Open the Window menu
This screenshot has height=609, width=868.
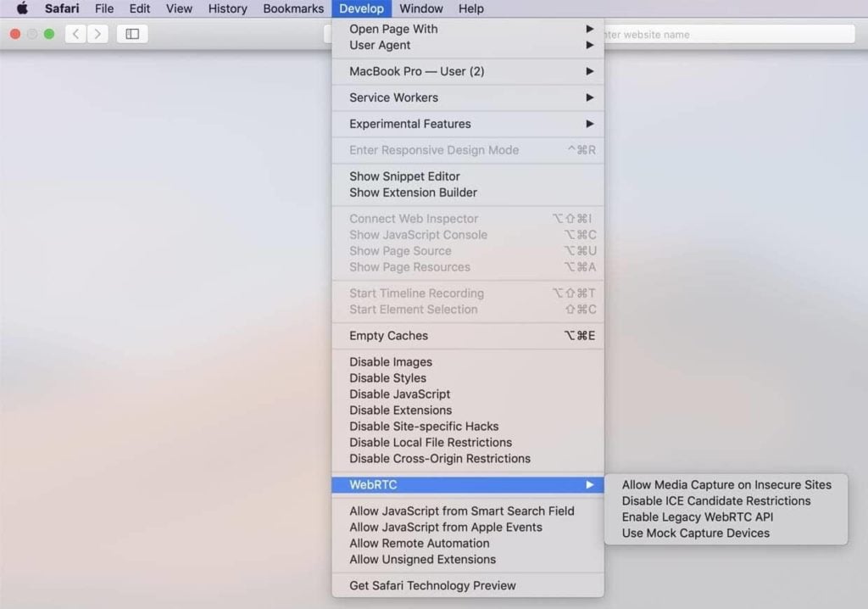click(421, 8)
